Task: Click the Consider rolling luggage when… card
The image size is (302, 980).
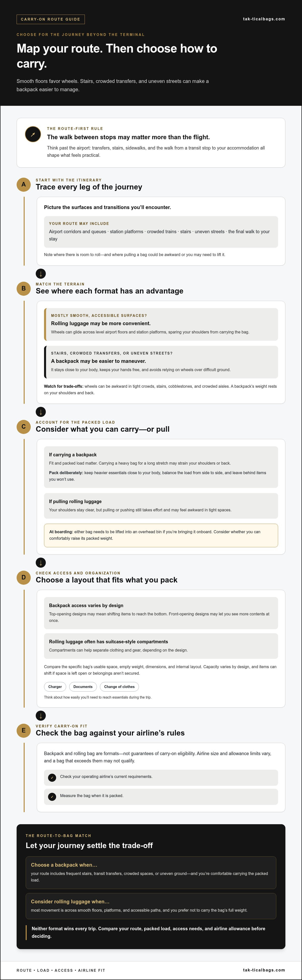Action: (151, 906)
